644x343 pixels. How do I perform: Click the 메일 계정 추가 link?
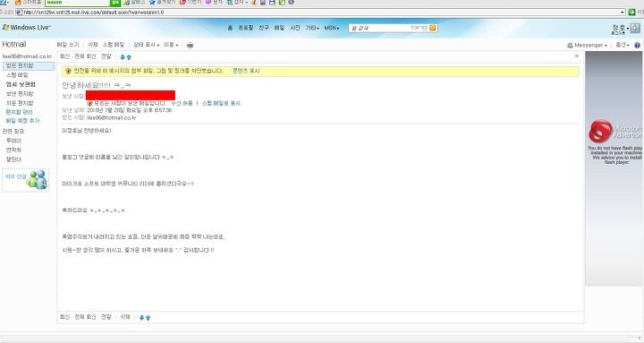click(22, 121)
